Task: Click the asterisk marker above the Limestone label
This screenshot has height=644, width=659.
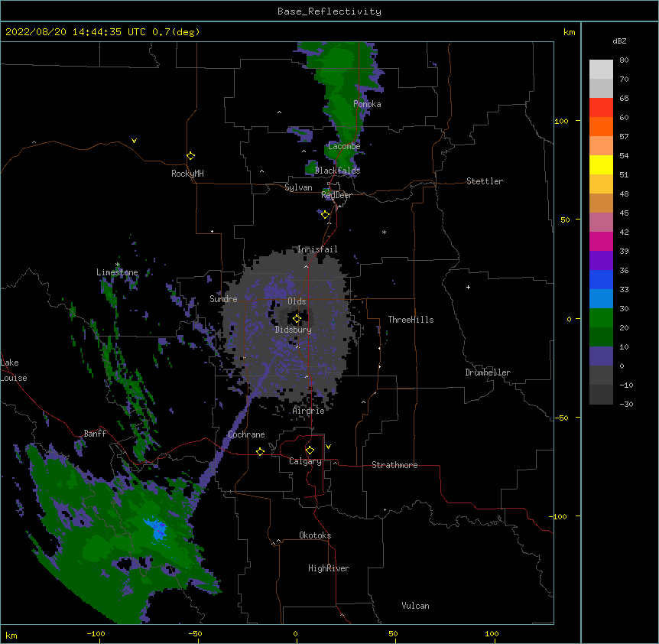Action: 118,265
